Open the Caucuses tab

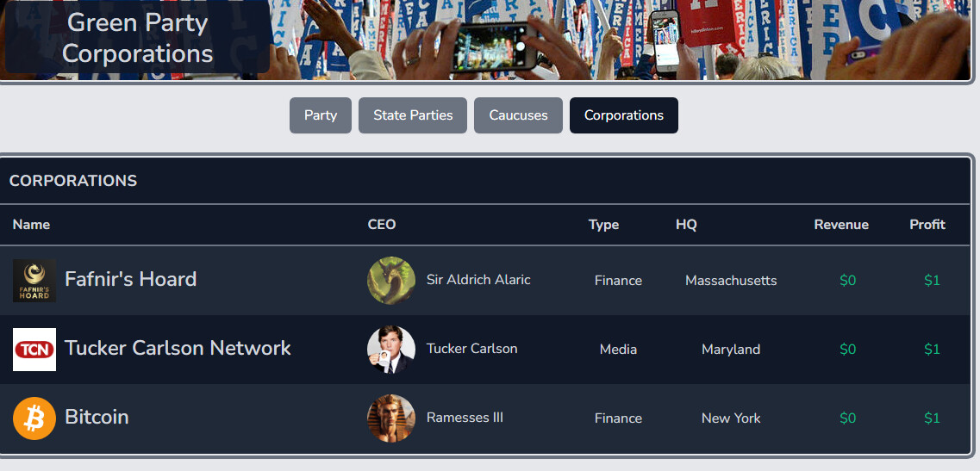point(518,115)
